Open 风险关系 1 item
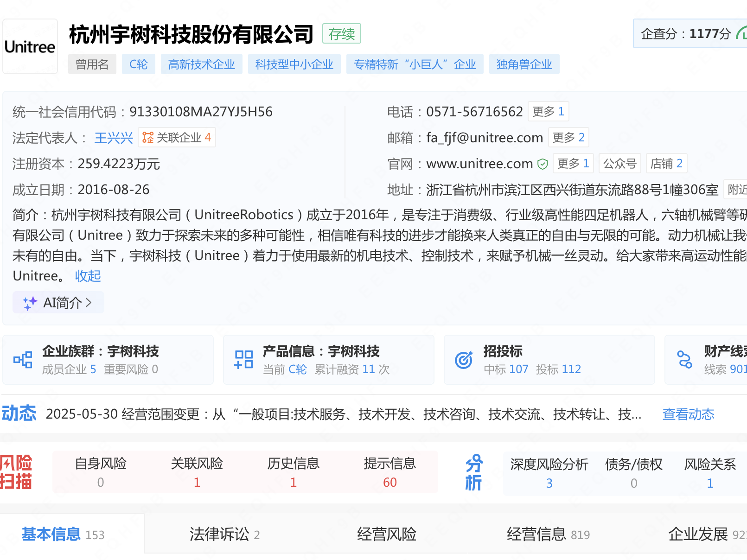Viewport: 747px width, 560px height. click(710, 473)
